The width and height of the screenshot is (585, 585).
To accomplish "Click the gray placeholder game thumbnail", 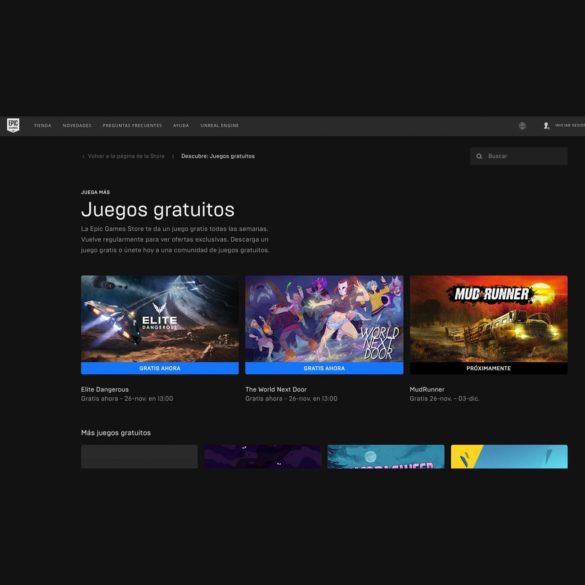I will pyautogui.click(x=139, y=456).
